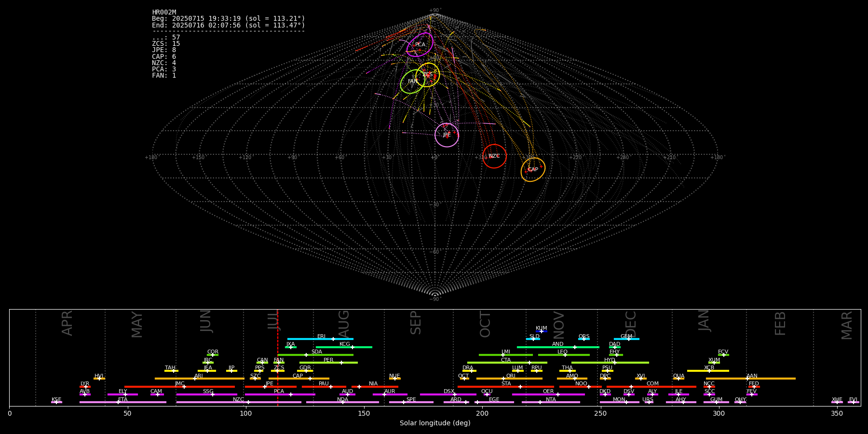The width and height of the screenshot is (868, 434).
Task: Click the SSG shower bar in timeline
Action: coord(207,394)
